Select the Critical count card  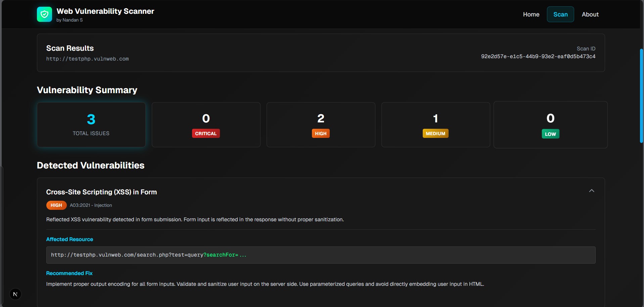tap(206, 125)
